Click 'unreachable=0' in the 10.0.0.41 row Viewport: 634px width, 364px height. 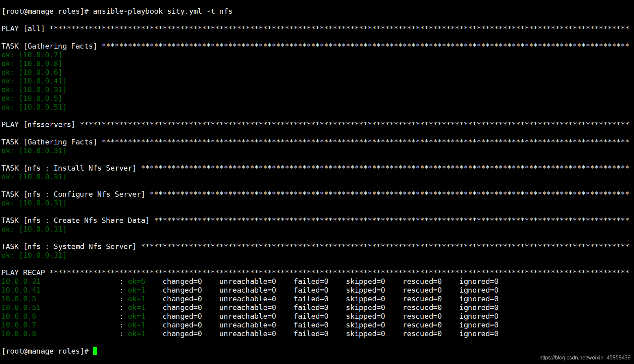(248, 290)
